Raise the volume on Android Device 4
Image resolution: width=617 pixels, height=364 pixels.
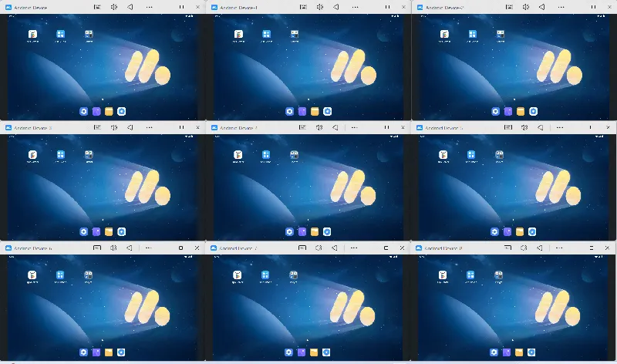point(319,127)
